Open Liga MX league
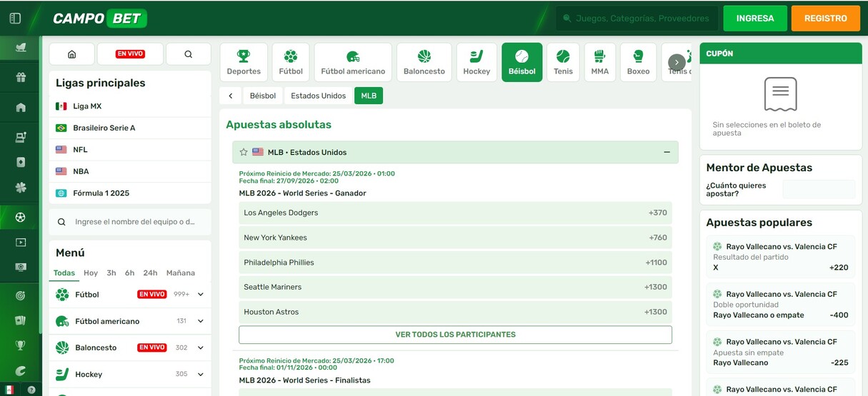Screen dimensions: 868x396 click(130, 106)
